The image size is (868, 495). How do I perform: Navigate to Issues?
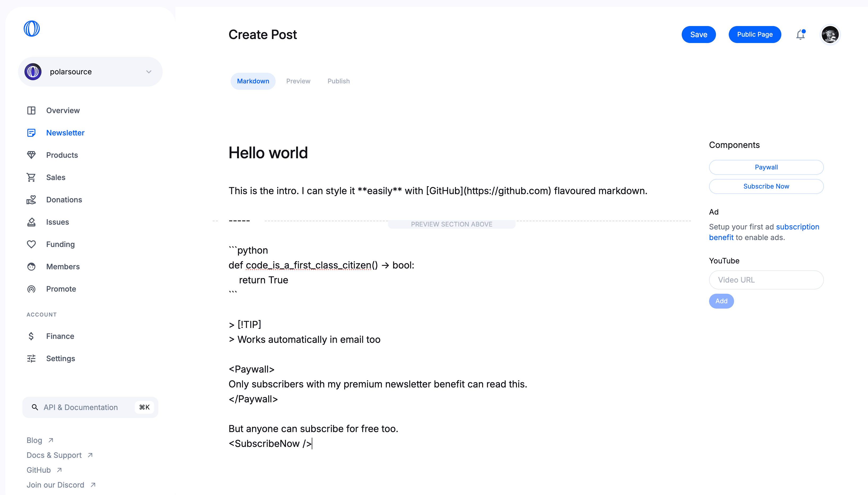click(57, 222)
